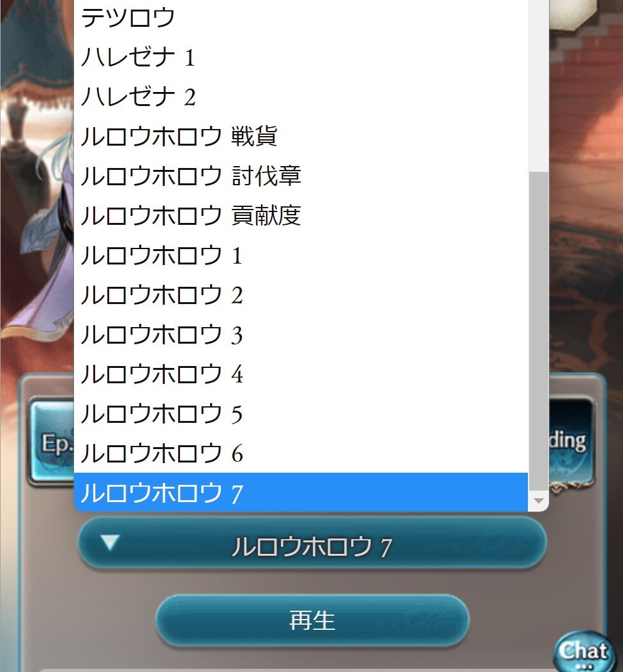Select ルロウホロウ 討伐章 entry
The image size is (623, 672).
(x=301, y=176)
